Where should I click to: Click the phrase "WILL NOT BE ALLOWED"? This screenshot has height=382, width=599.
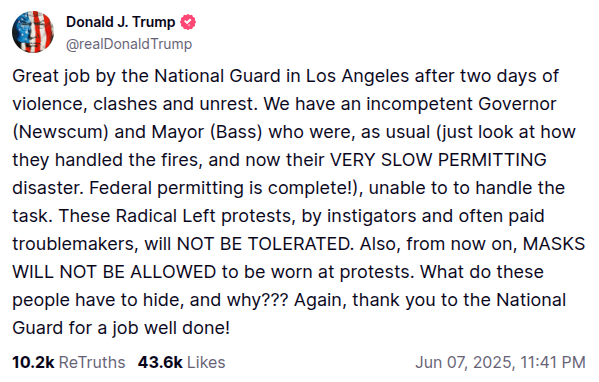pyautogui.click(x=114, y=272)
